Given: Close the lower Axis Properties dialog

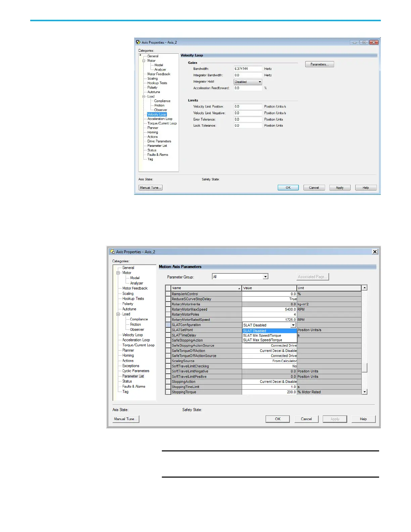Looking at the screenshot, I should point(375,252).
